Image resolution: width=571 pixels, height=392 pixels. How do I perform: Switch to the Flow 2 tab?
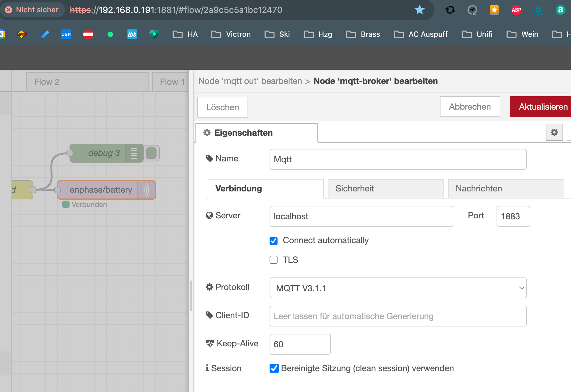[87, 82]
